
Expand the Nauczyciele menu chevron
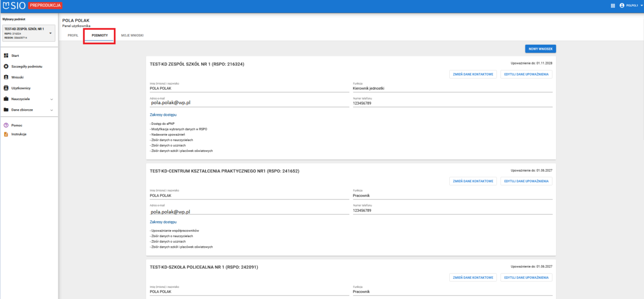point(51,99)
